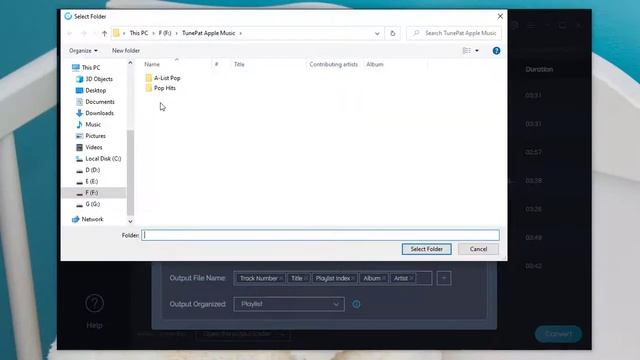Refresh the TunePat Apple Music folder view
The width and height of the screenshot is (640, 360).
point(393,33)
